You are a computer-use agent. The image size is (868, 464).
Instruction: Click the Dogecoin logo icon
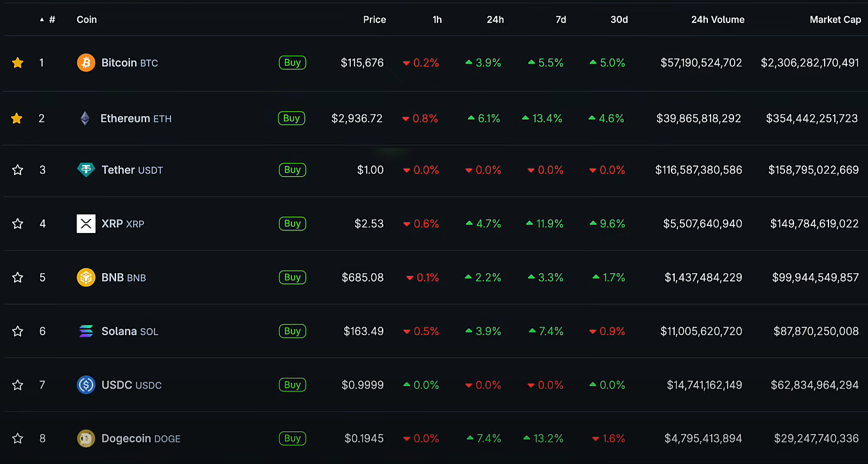[86, 438]
